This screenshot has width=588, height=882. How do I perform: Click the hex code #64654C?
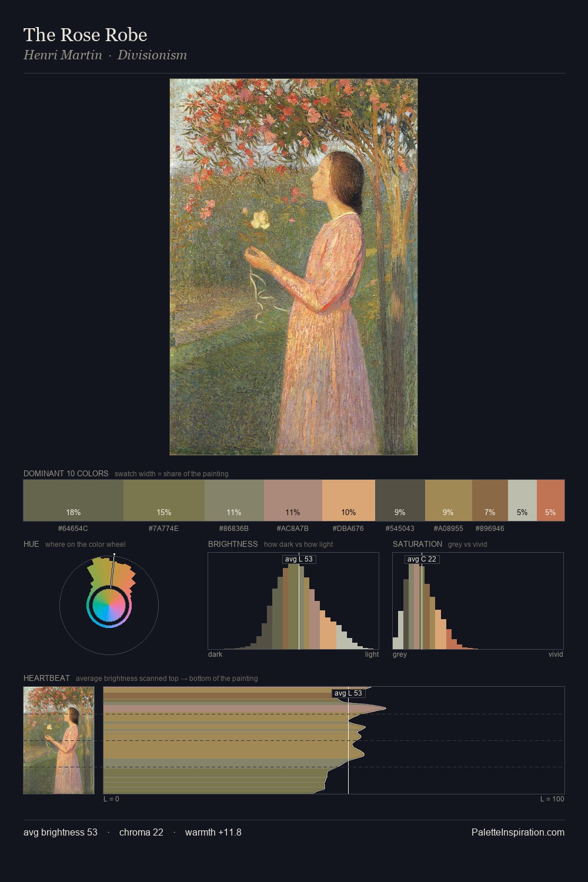click(73, 528)
